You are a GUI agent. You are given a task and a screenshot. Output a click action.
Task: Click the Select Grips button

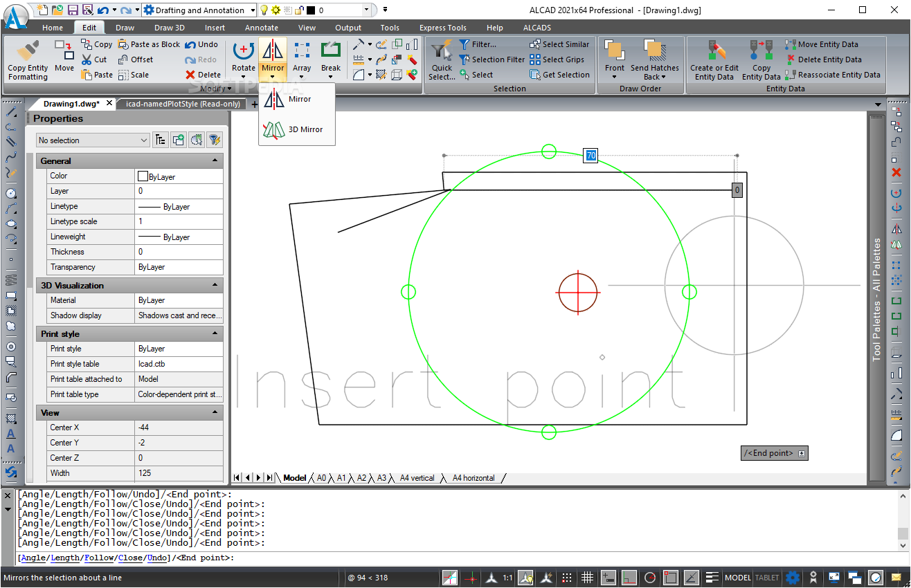point(557,59)
